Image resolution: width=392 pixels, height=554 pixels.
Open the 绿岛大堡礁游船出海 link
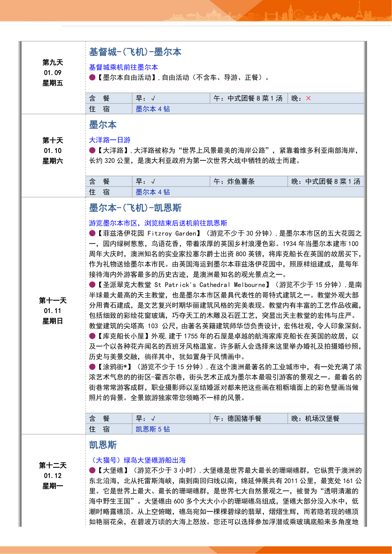137,460
